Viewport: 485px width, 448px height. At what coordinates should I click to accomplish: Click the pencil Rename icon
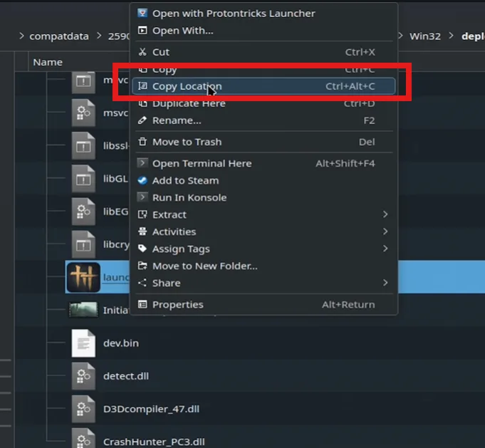click(x=142, y=120)
